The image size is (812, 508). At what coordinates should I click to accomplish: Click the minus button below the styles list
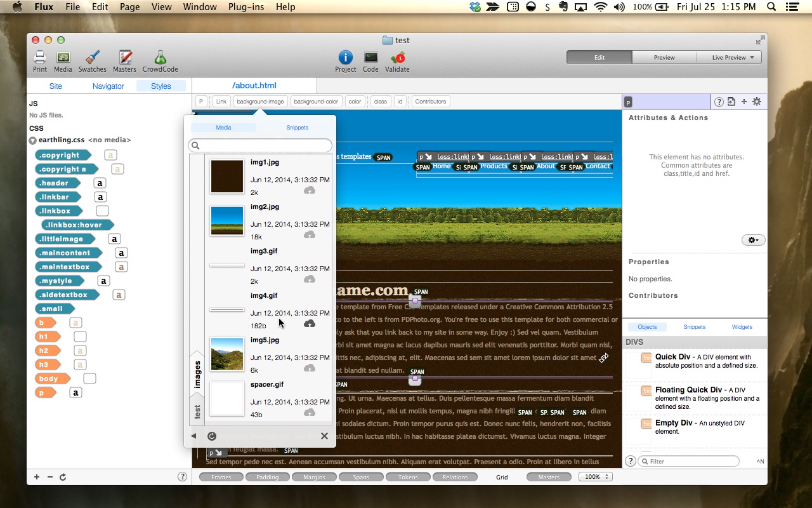50,477
